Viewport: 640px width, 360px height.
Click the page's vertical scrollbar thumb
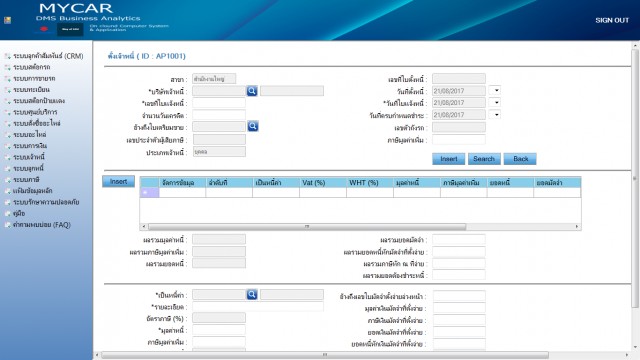635,178
